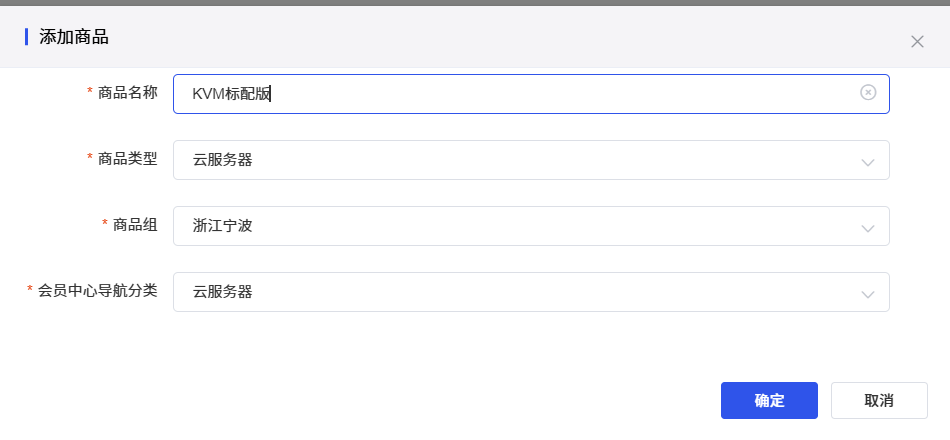Click 云服务器 value in 商品类型 field
This screenshot has height=440, width=950.
[x=223, y=160]
